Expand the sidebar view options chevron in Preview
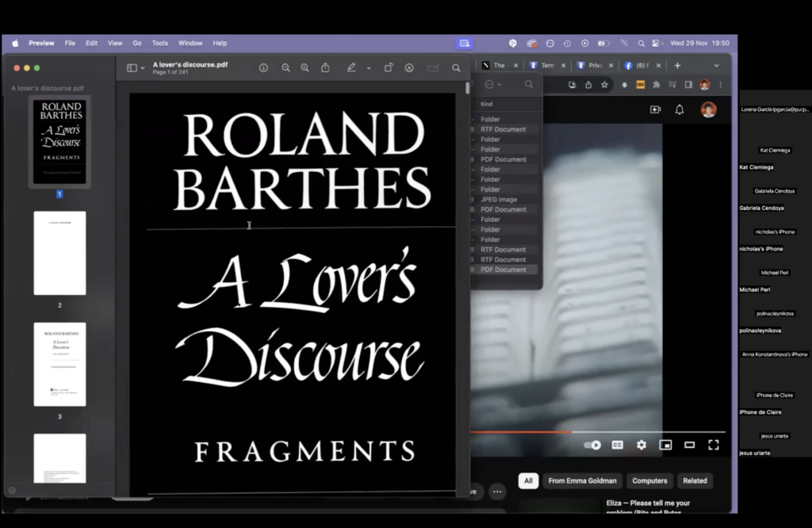The image size is (812, 528). click(x=143, y=68)
